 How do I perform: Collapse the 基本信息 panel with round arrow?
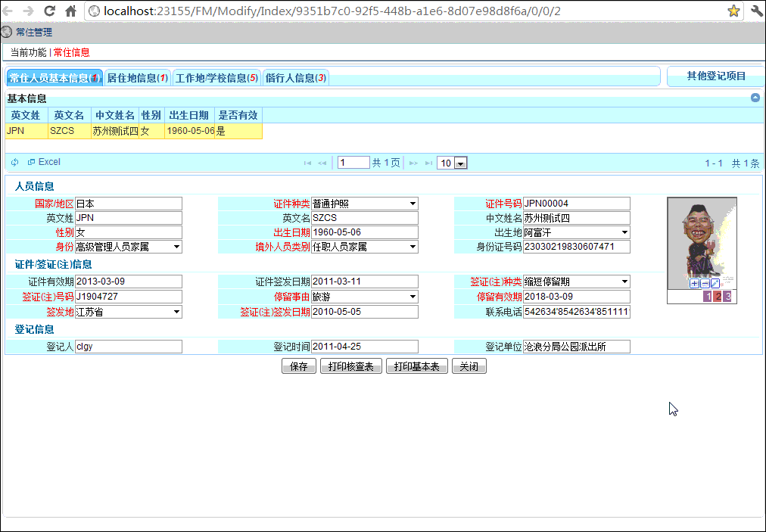755,98
